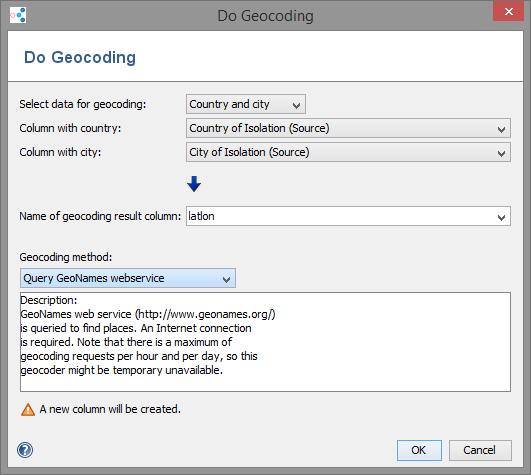Click inside the Description text area
Image resolution: width=531 pixels, height=475 pixels.
265,342
